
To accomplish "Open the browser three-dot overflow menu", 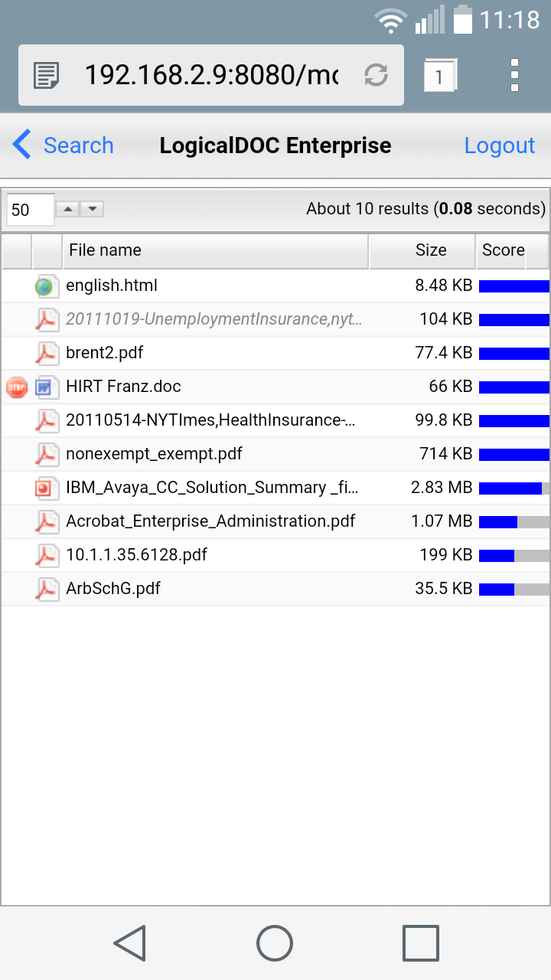I will pos(514,75).
